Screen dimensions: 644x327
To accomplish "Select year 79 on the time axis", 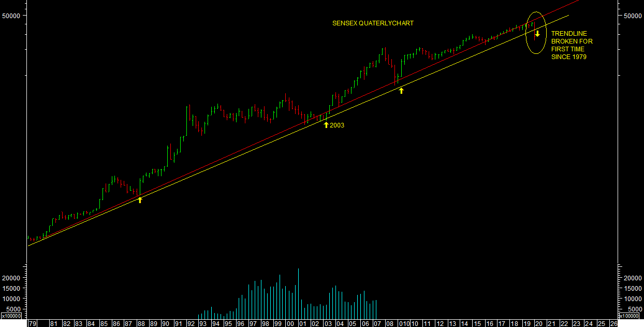I will [33, 323].
